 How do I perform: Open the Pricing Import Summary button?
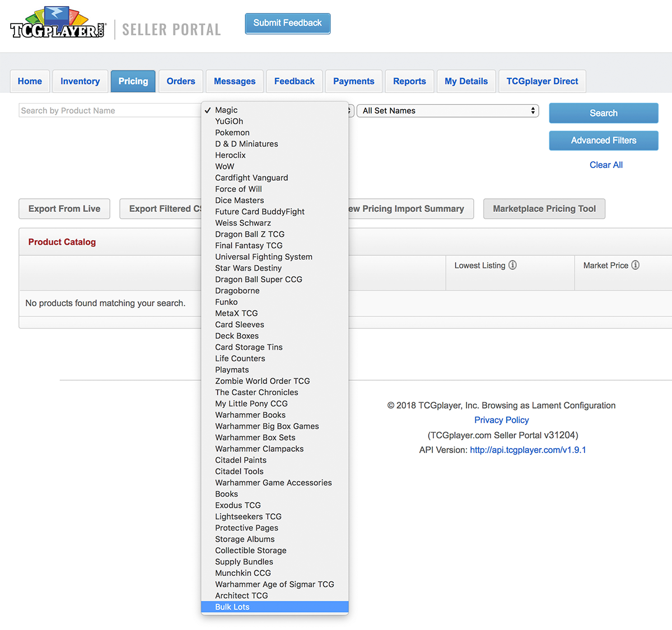click(411, 209)
